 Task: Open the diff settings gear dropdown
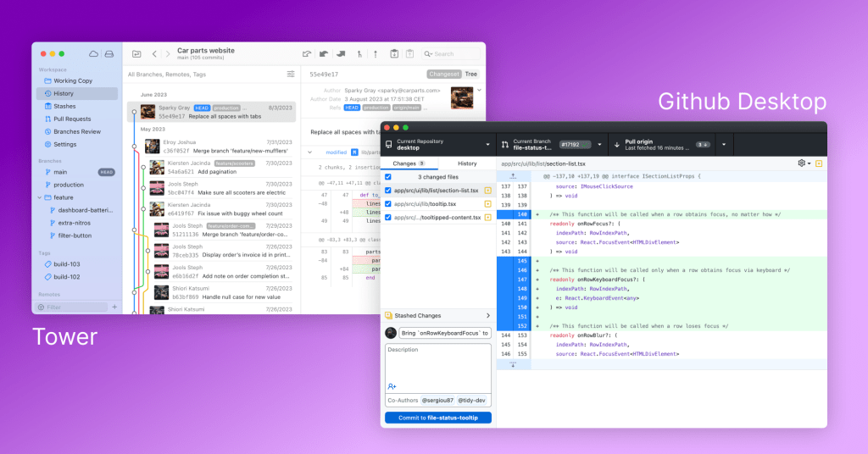[x=804, y=163]
